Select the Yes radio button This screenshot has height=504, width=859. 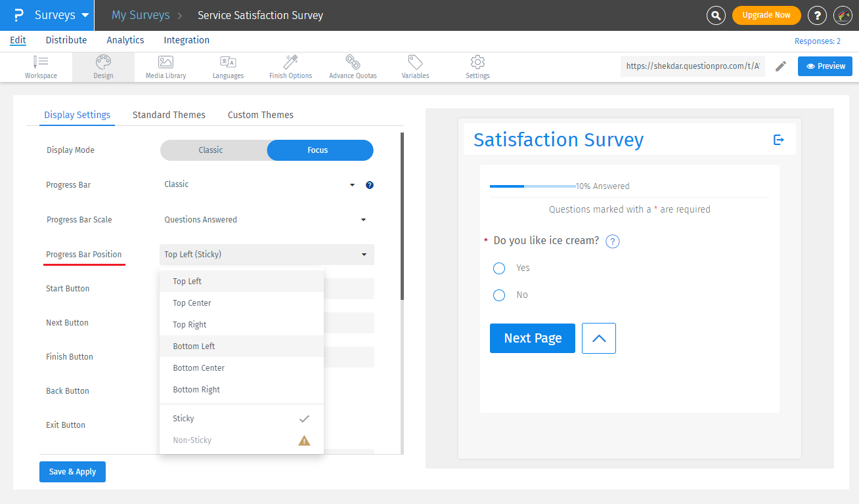pyautogui.click(x=498, y=268)
